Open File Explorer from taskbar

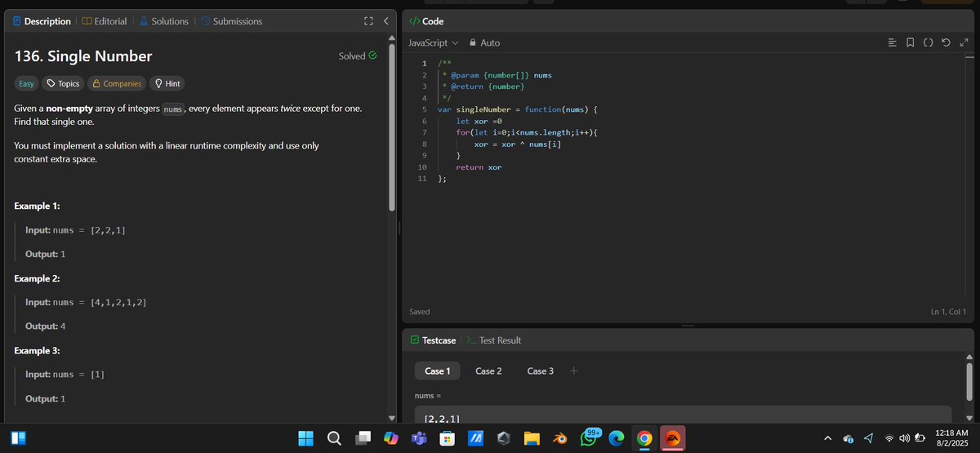(532, 438)
